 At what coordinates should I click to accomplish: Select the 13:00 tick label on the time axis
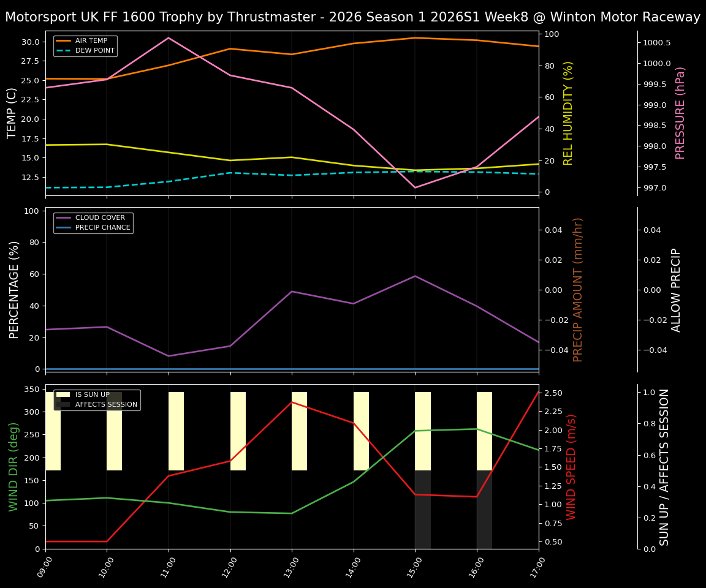pos(291,567)
